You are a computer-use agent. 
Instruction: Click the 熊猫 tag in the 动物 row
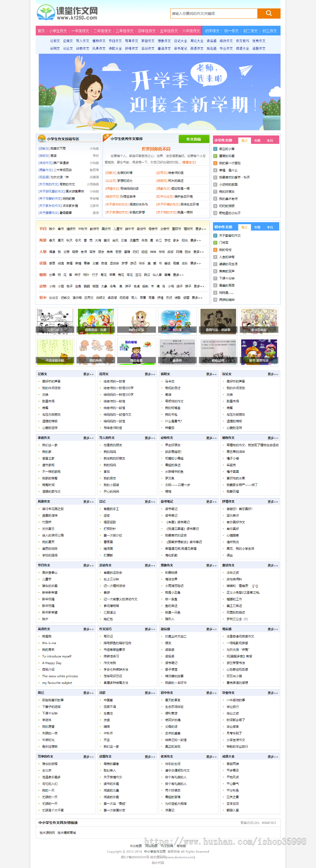click(x=96, y=286)
